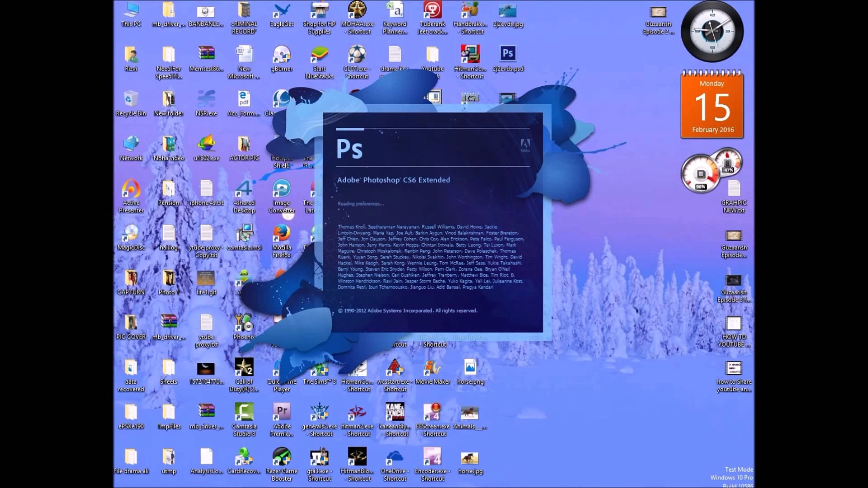Click the Razer Game Booster shortcut
This screenshot has height=488, width=868.
tap(282, 457)
